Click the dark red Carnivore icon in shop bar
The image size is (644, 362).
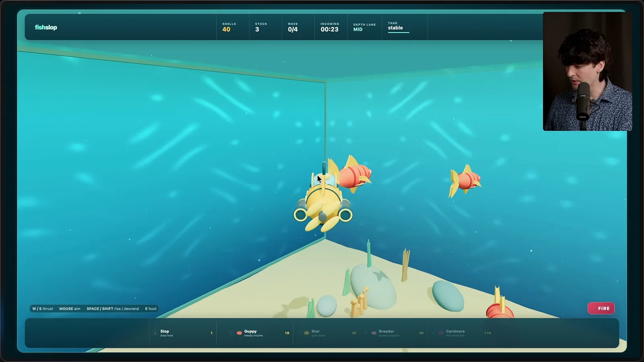tap(441, 333)
